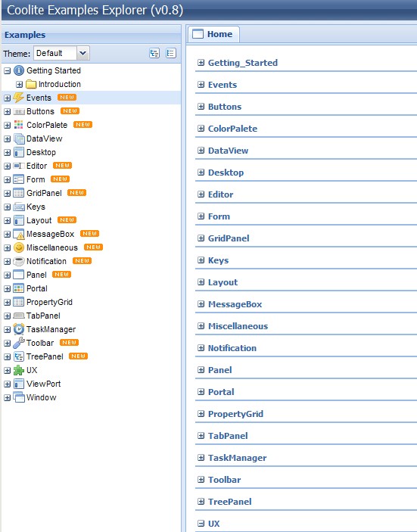Select the Portal tree item label
Image resolution: width=417 pixels, height=532 pixels.
(x=37, y=288)
